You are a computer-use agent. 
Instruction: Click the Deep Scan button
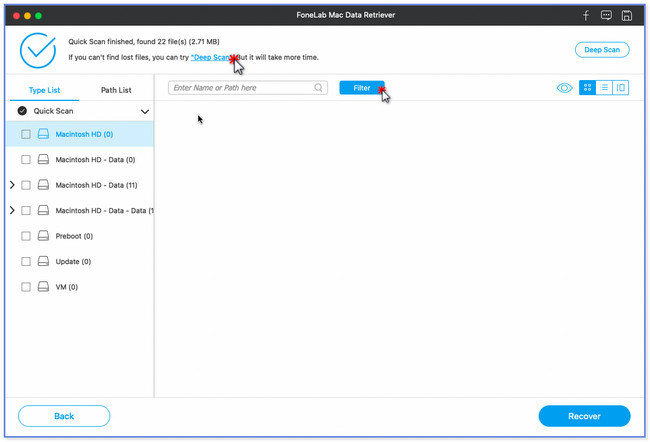click(x=602, y=50)
